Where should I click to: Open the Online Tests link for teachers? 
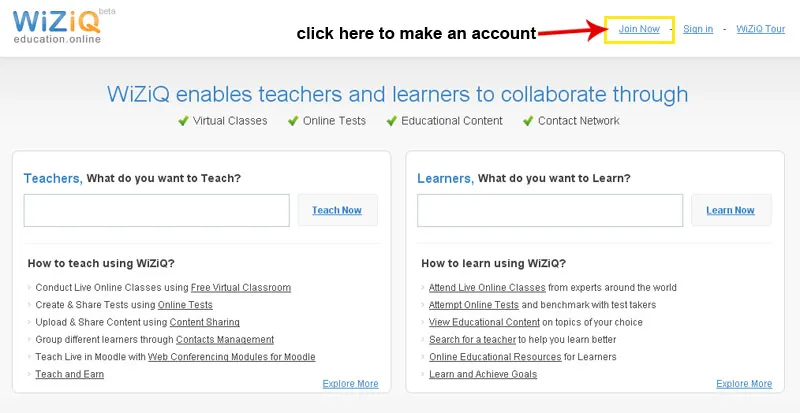tap(185, 305)
